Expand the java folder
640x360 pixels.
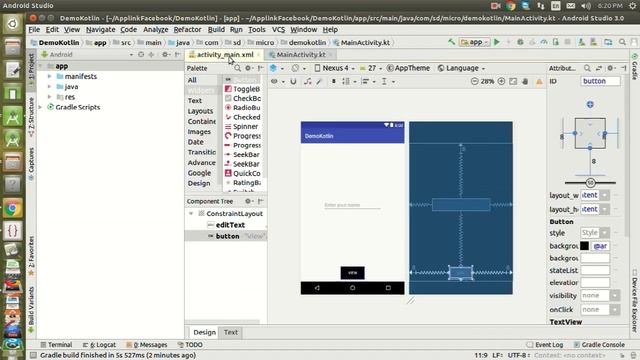coord(49,87)
